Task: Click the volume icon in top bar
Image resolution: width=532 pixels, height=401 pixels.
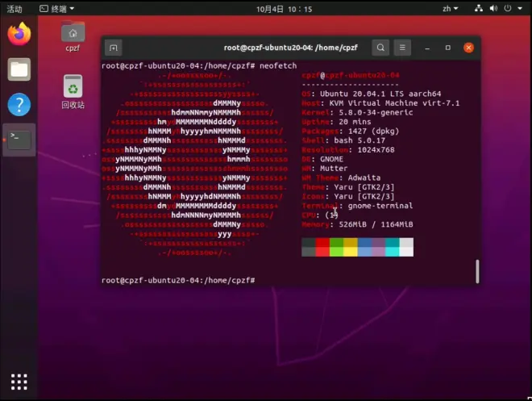Action: tap(493, 9)
